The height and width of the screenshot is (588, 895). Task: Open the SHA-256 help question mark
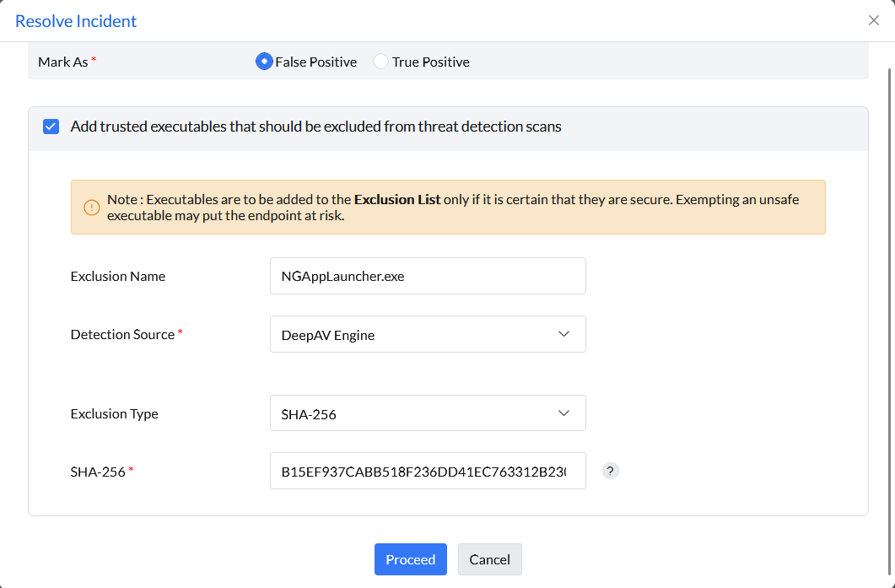point(610,470)
